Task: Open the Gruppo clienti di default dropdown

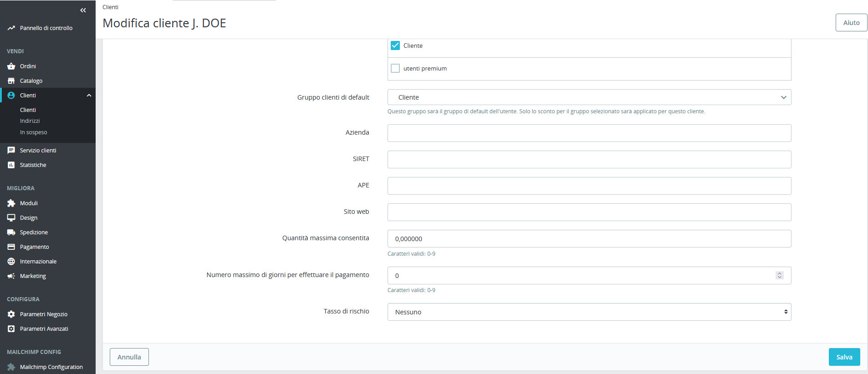Action: coord(589,97)
